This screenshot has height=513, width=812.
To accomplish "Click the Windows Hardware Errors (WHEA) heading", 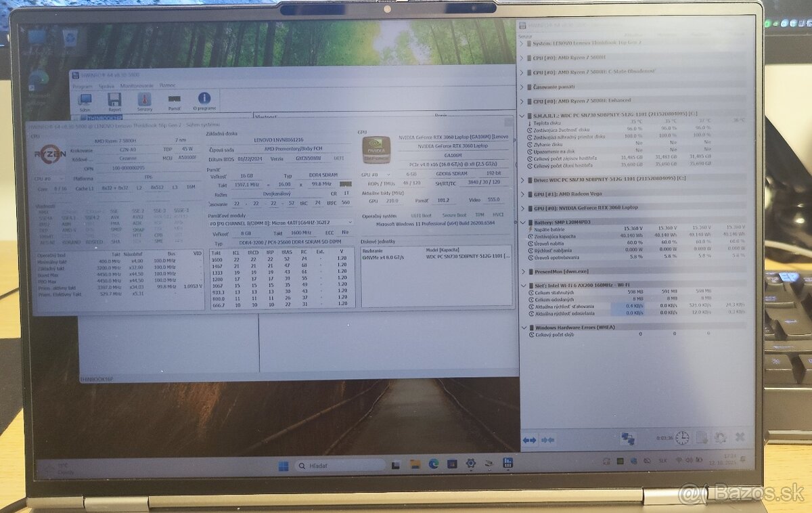I will coord(575,326).
